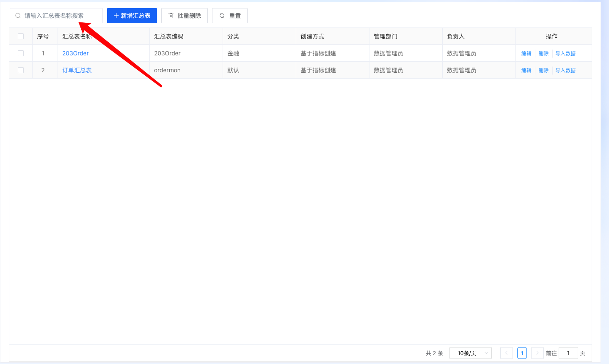Toggle the select-all header checkbox
The image size is (609, 364).
click(x=21, y=36)
